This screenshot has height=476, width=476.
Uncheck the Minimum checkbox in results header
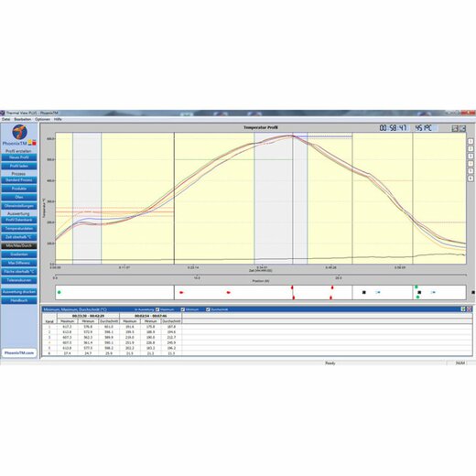(x=183, y=309)
